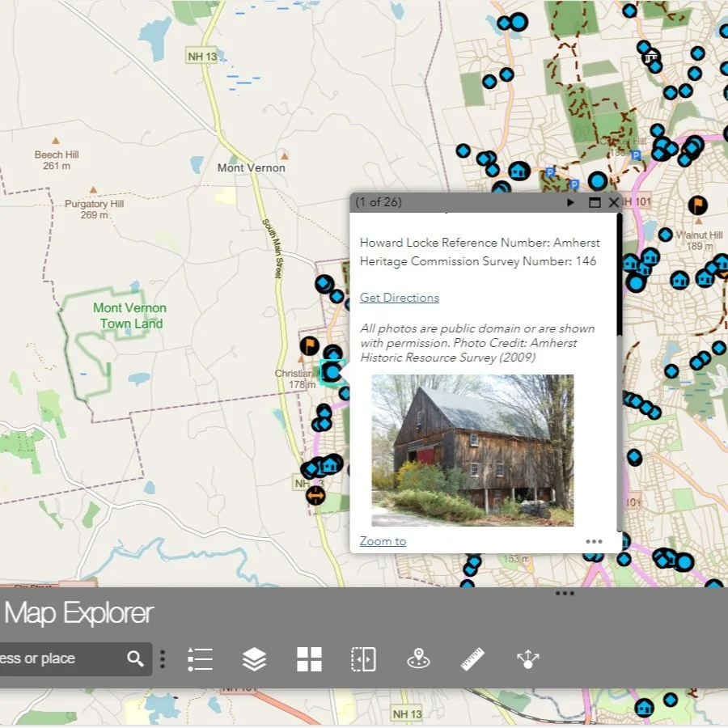Viewport: 728px width, 728px height.
Task: Click the white museum building marker
Action: pyautogui.click(x=650, y=57)
